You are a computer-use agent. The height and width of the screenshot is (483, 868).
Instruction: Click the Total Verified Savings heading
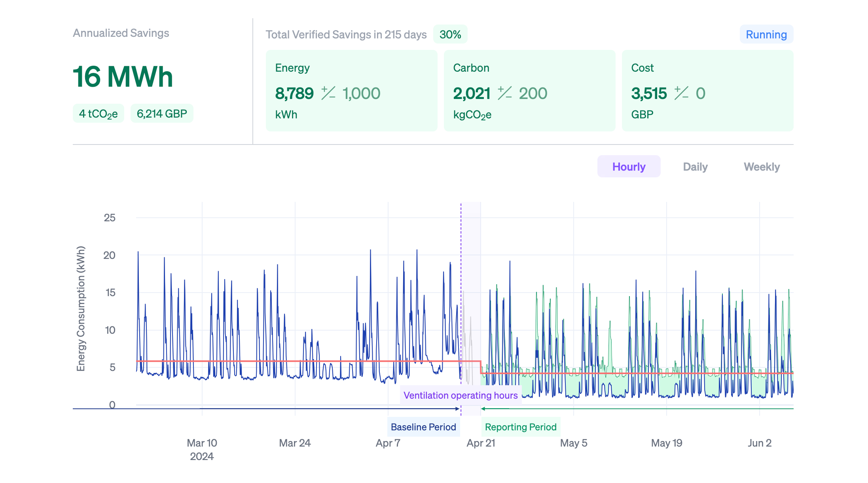(346, 35)
